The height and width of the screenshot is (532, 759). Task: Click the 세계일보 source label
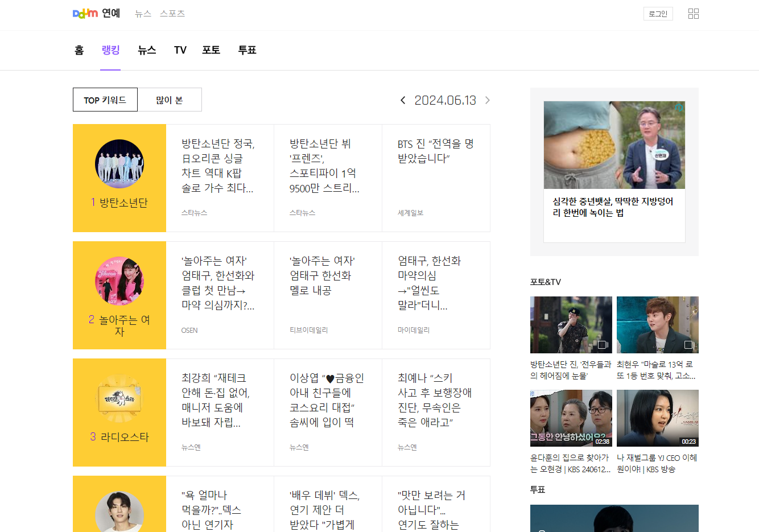click(410, 213)
